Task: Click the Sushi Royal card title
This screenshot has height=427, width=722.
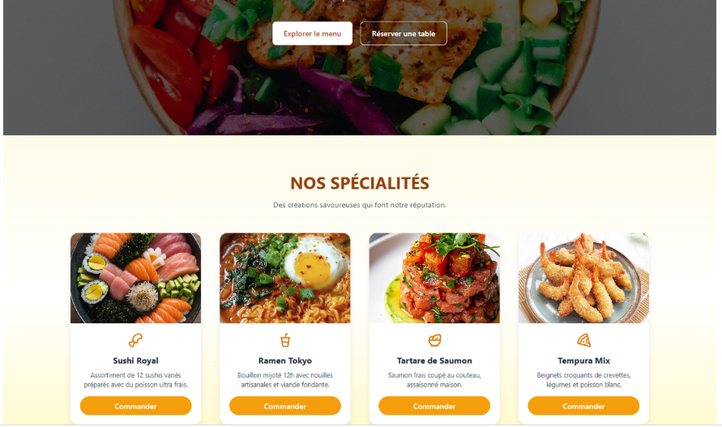Action: click(x=135, y=361)
